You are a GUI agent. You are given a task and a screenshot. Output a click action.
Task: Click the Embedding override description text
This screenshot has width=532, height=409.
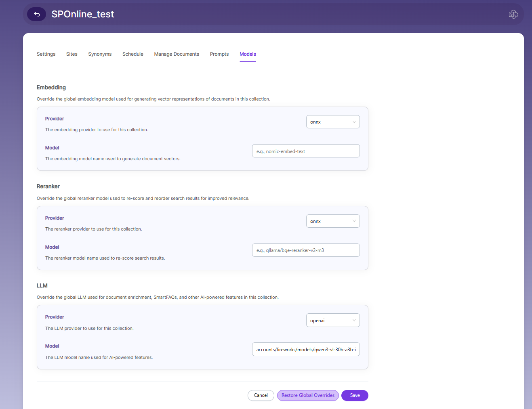[154, 99]
